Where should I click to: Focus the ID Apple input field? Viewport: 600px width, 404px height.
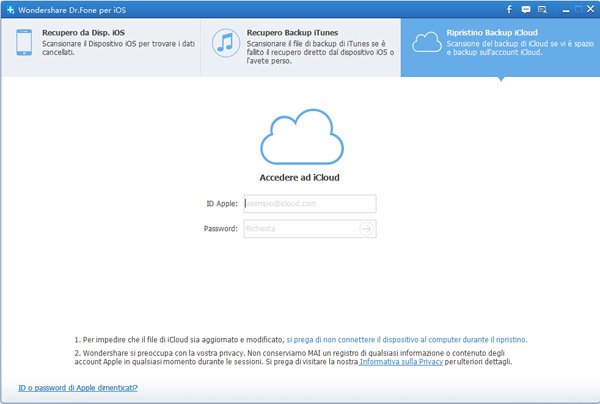tap(310, 204)
